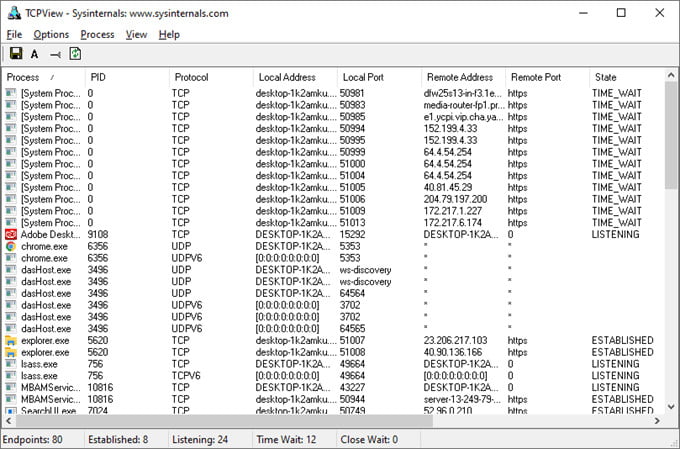Toggle address resolution with the A icon
680x449 pixels.
[x=34, y=54]
